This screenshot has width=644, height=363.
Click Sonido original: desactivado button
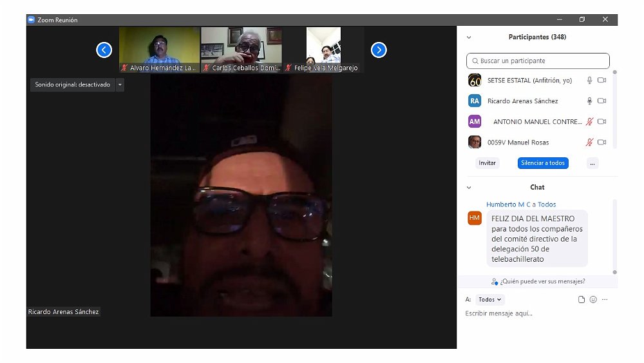click(72, 84)
